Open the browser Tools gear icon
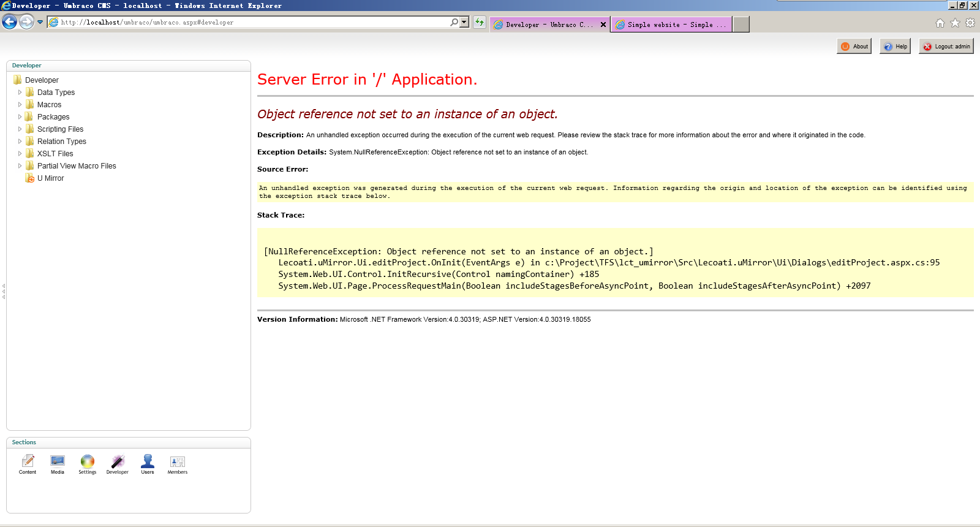Viewport: 980px width, 527px height. (970, 23)
